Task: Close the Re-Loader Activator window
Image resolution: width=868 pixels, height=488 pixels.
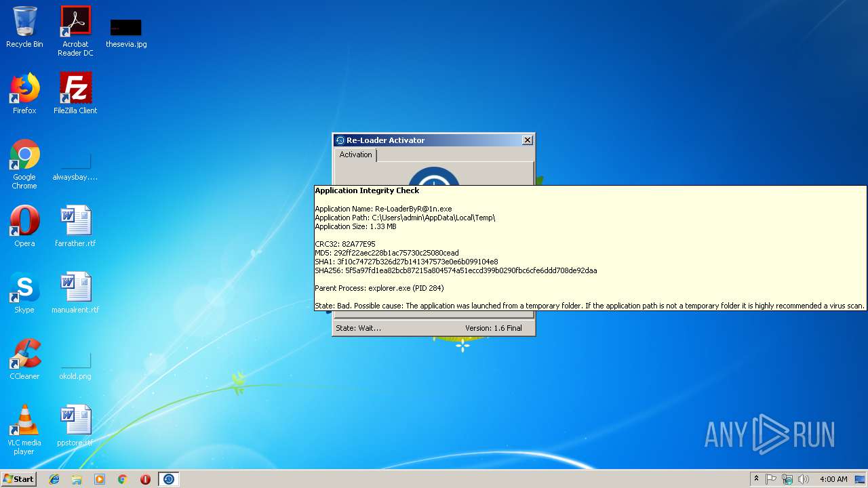Action: click(x=527, y=140)
